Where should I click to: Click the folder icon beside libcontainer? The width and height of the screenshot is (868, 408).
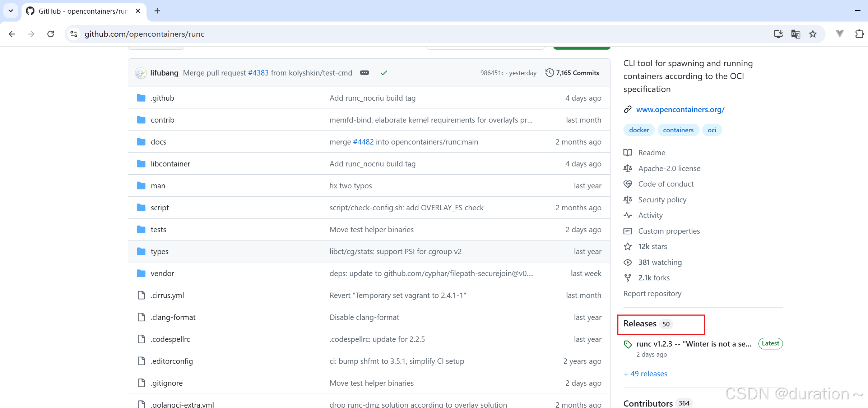click(x=141, y=164)
